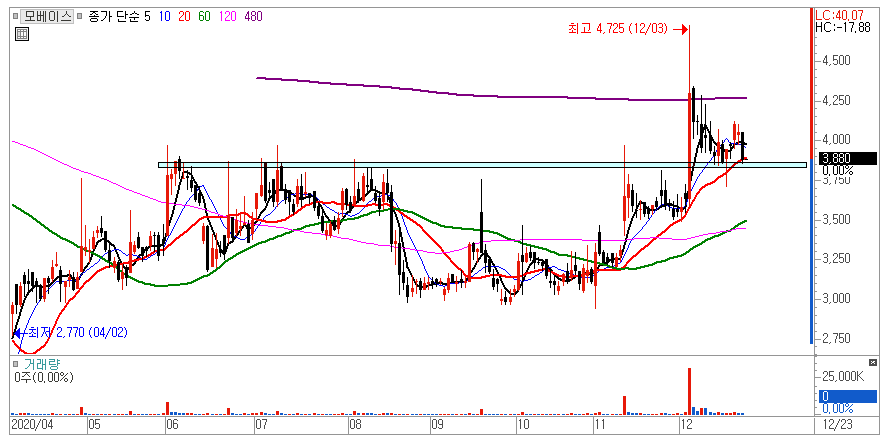
Task: Click the 10 month label on date axis
Action: click(x=523, y=424)
